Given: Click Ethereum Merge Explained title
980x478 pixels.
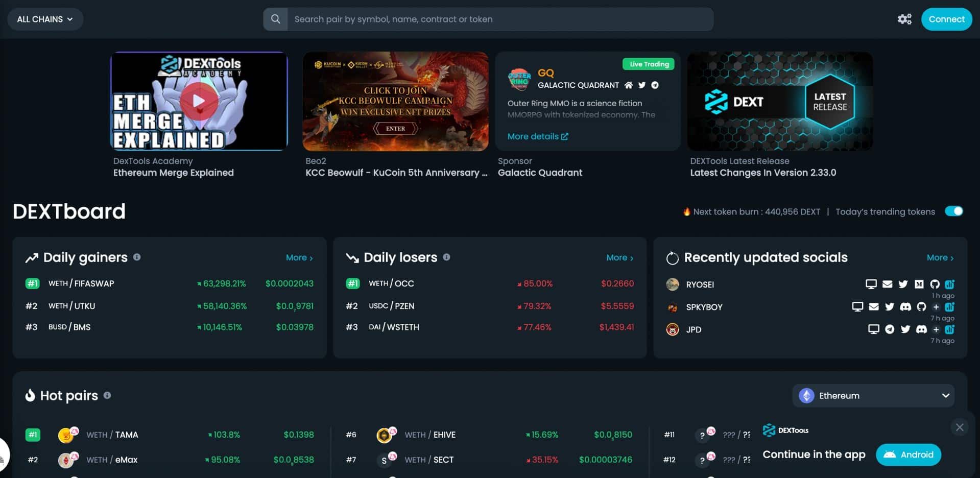Looking at the screenshot, I should pyautogui.click(x=173, y=173).
